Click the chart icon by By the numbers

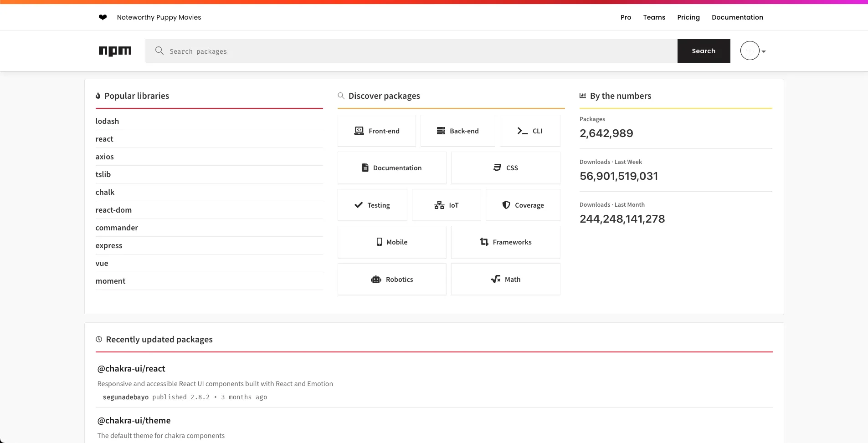click(x=583, y=96)
